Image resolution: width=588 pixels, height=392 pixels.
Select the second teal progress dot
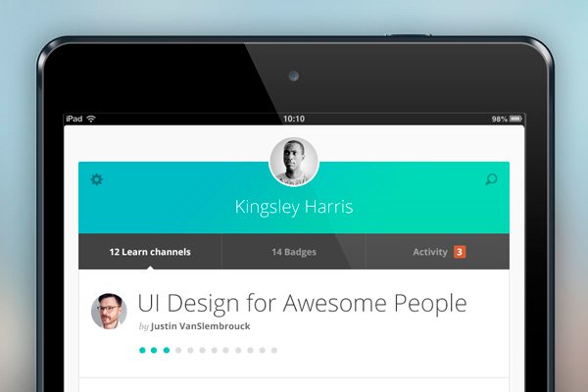click(x=154, y=351)
